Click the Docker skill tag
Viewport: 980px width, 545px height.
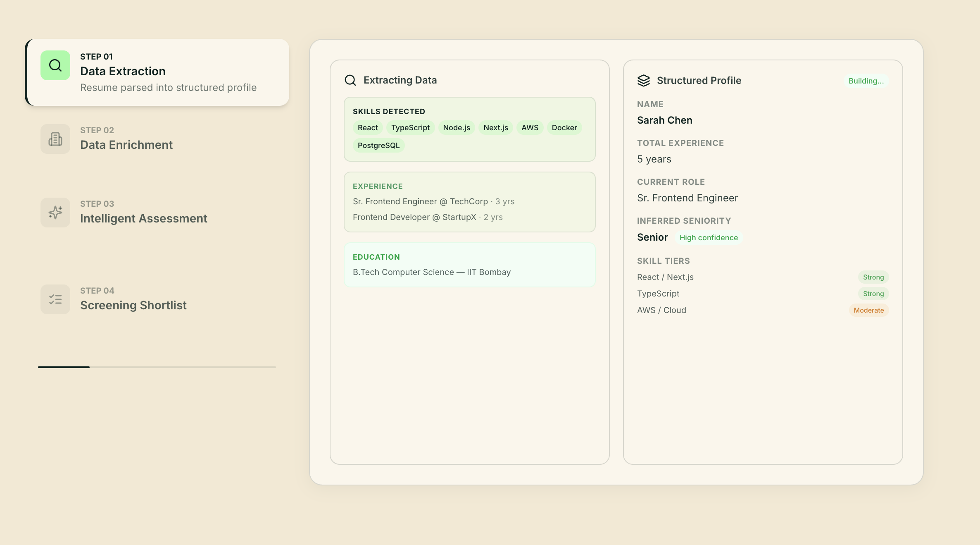click(x=564, y=128)
